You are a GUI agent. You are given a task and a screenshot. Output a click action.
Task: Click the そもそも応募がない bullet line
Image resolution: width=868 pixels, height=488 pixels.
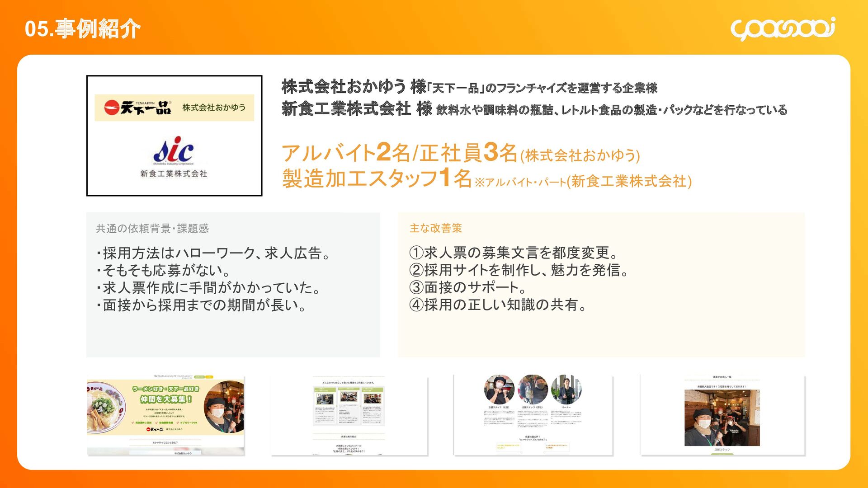[x=164, y=270]
